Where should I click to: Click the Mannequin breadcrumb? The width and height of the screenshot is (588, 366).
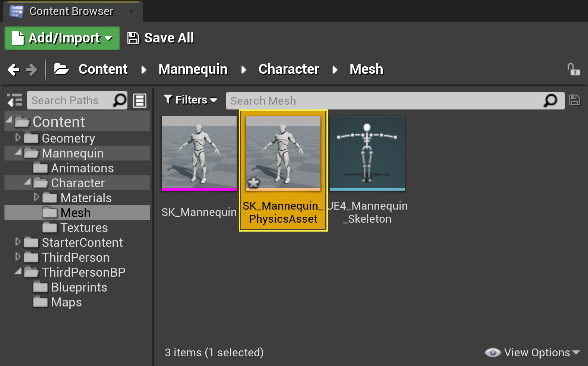[x=193, y=69]
